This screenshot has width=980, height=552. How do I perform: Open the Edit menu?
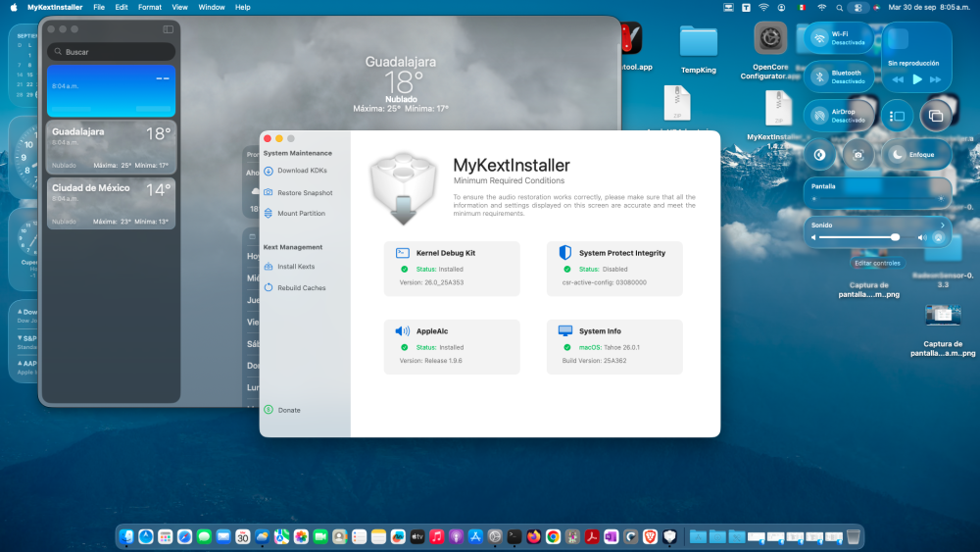click(122, 8)
